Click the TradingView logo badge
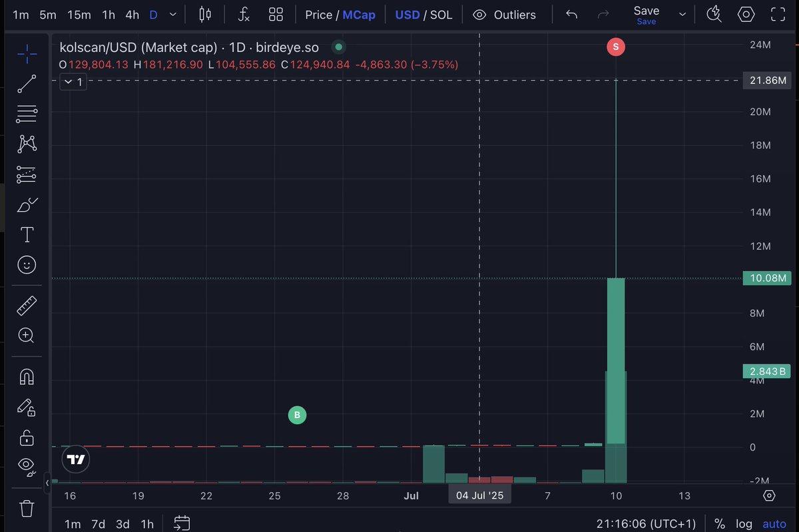Screen dimensions: 799x532 coord(76,460)
